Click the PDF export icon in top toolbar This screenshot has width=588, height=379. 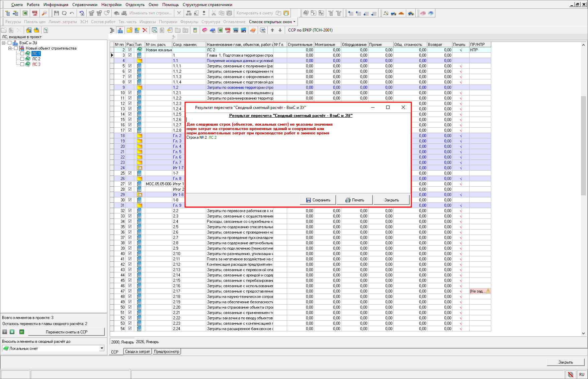click(x=35, y=13)
